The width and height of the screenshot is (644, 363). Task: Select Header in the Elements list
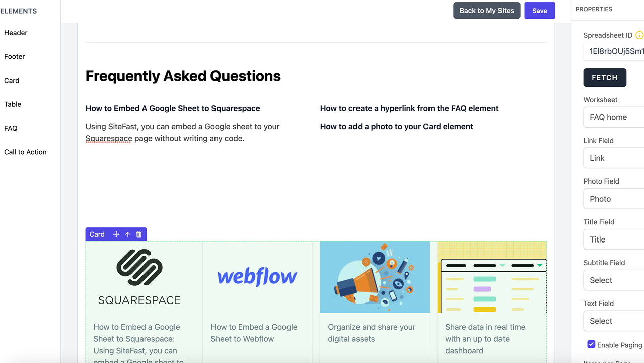pyautogui.click(x=16, y=33)
